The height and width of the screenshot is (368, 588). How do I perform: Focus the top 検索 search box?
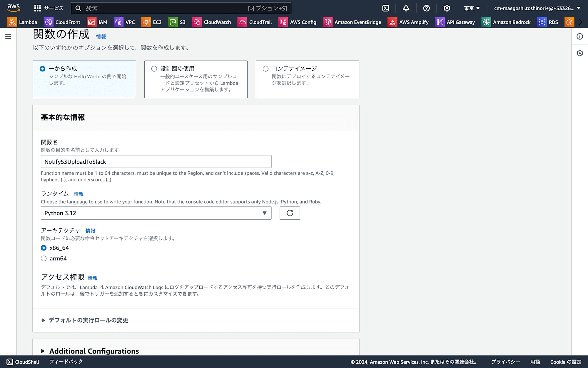pyautogui.click(x=181, y=8)
